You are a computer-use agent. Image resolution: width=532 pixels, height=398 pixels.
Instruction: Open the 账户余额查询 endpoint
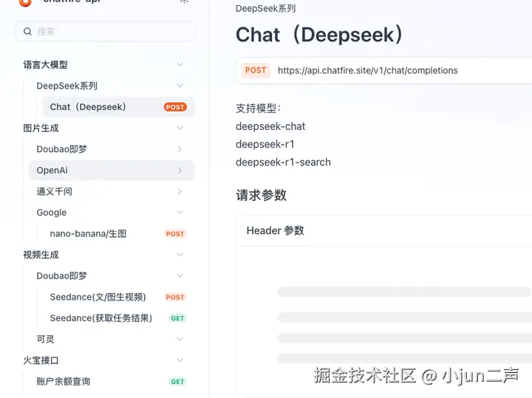point(63,382)
